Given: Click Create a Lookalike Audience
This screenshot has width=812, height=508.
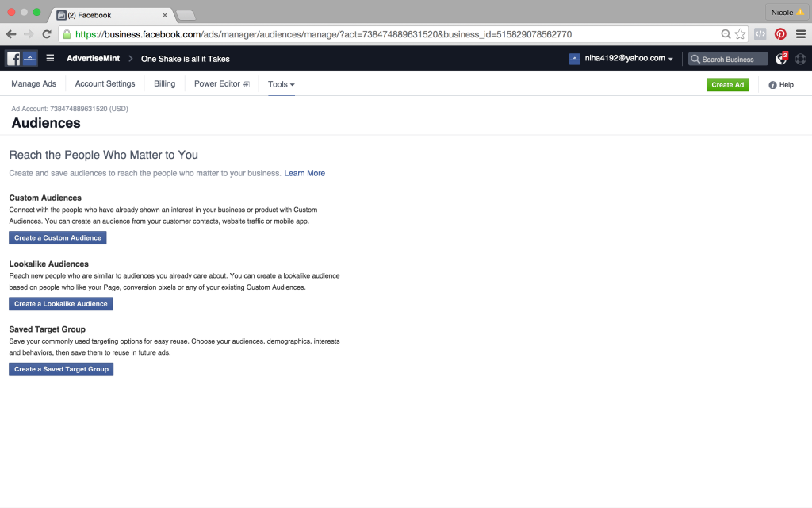Looking at the screenshot, I should [x=60, y=303].
